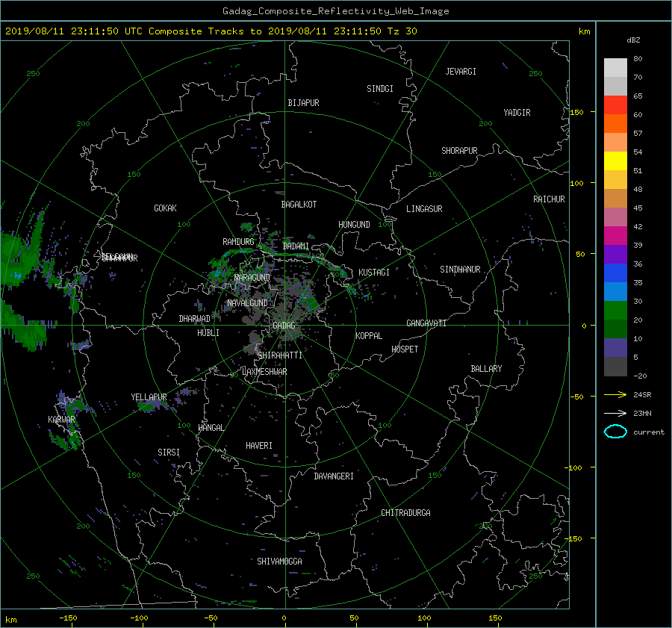672x628 pixels.
Task: Click the cyan current-storm ellipse symbol
Action: point(615,432)
